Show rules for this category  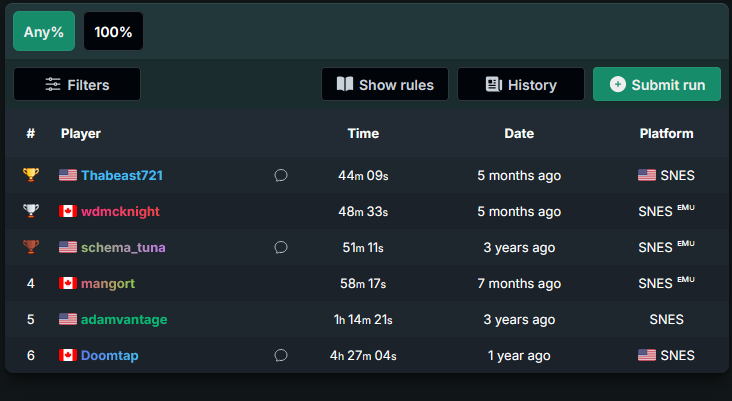385,84
